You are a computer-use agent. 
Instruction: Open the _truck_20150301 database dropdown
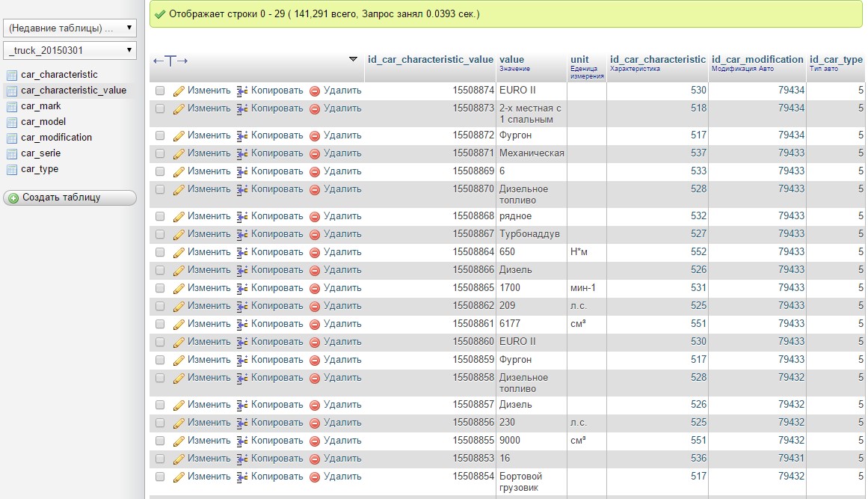[x=70, y=50]
